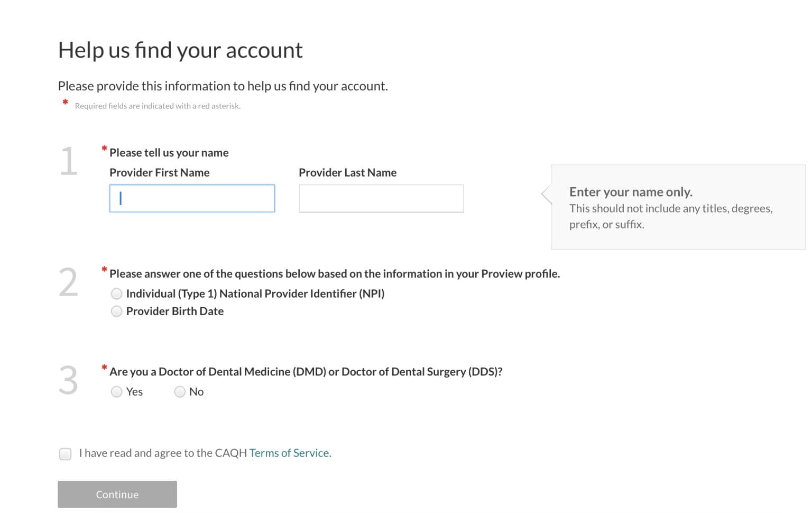Click the 'Please tell us your name' prompt

click(169, 153)
